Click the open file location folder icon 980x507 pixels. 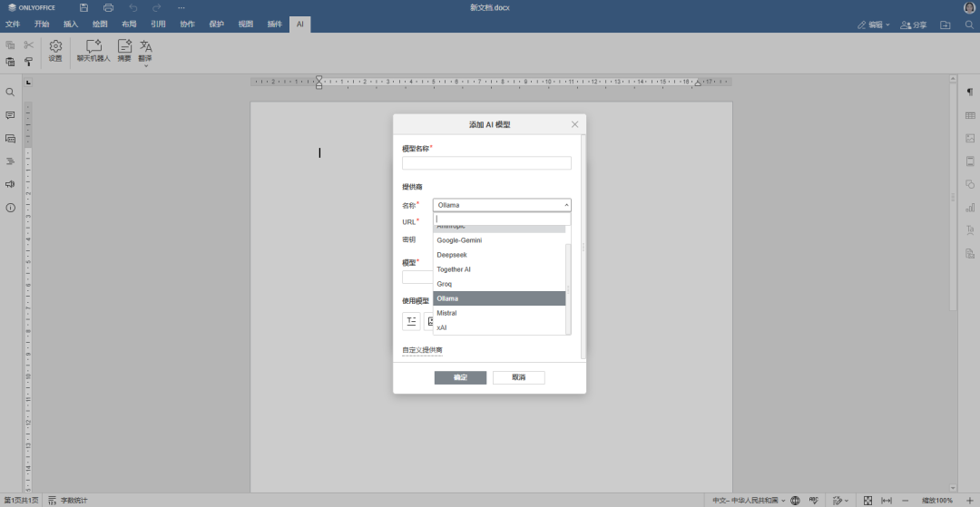pos(945,25)
